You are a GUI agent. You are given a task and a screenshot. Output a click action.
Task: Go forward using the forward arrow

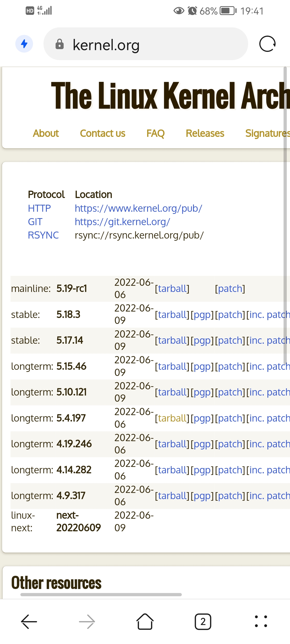point(87,621)
